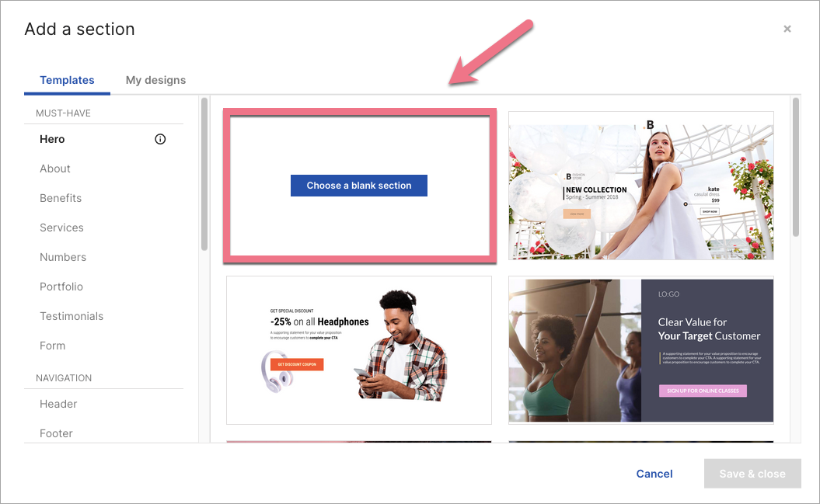Click Choose a blank section button
This screenshot has height=504, width=820.
point(358,186)
